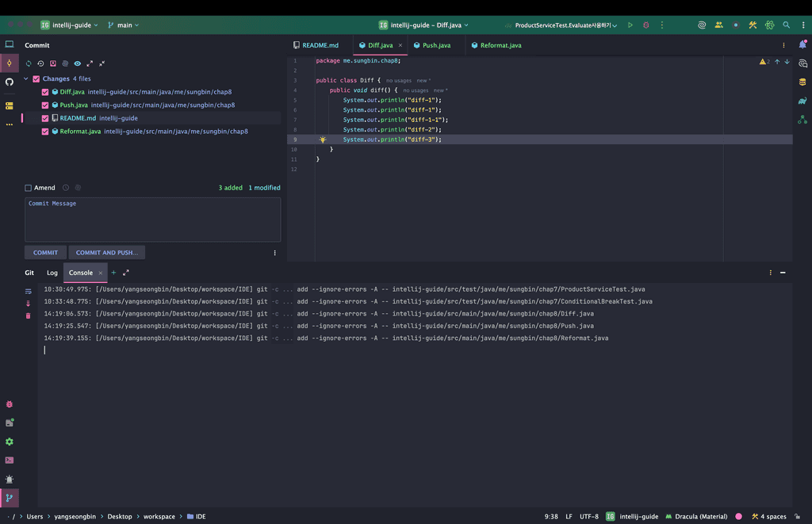Click the COMMIT AND PUSH button
812x524 pixels.
pyautogui.click(x=106, y=253)
